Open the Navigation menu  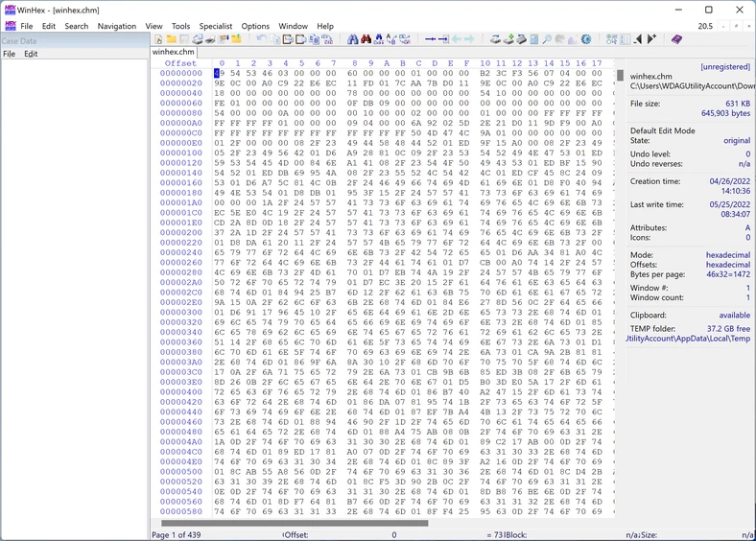pyautogui.click(x=116, y=26)
